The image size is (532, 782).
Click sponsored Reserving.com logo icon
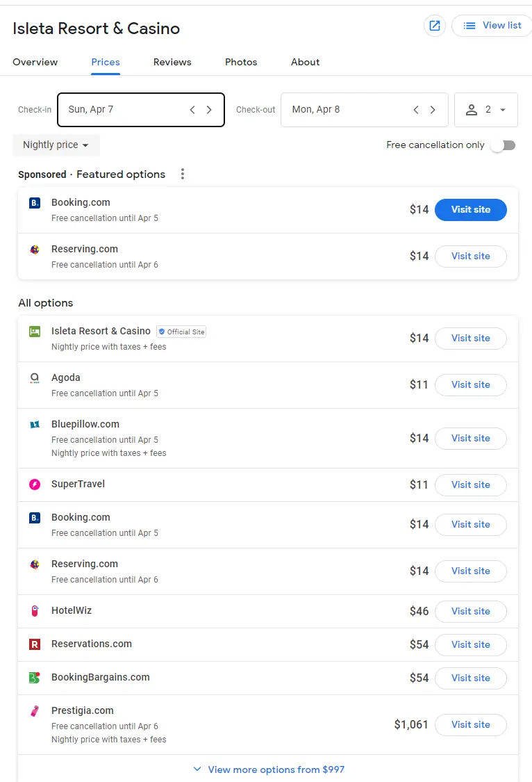[35, 250]
